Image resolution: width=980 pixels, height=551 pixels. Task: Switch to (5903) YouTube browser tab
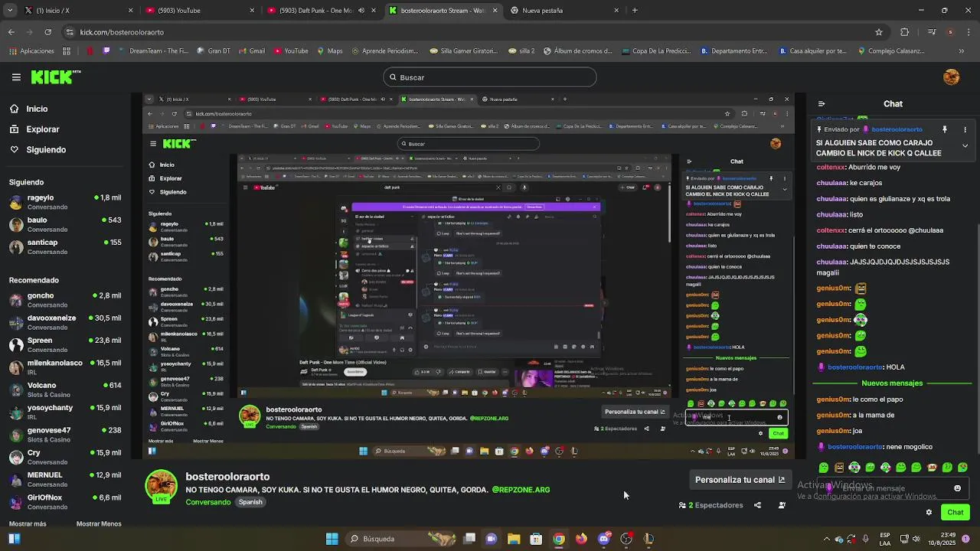(x=199, y=11)
